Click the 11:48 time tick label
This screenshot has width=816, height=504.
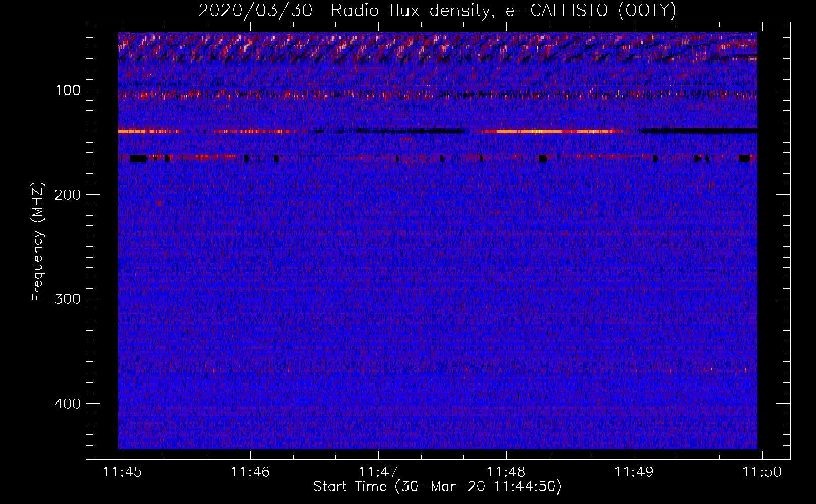coord(506,472)
